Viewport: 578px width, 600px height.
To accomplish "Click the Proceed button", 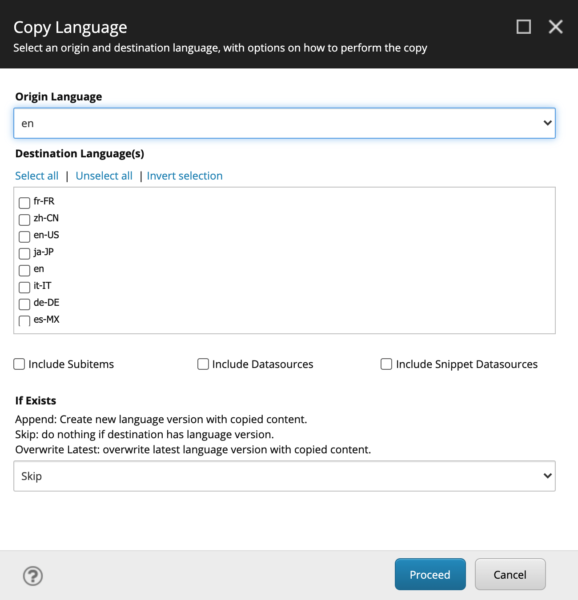I will (430, 574).
